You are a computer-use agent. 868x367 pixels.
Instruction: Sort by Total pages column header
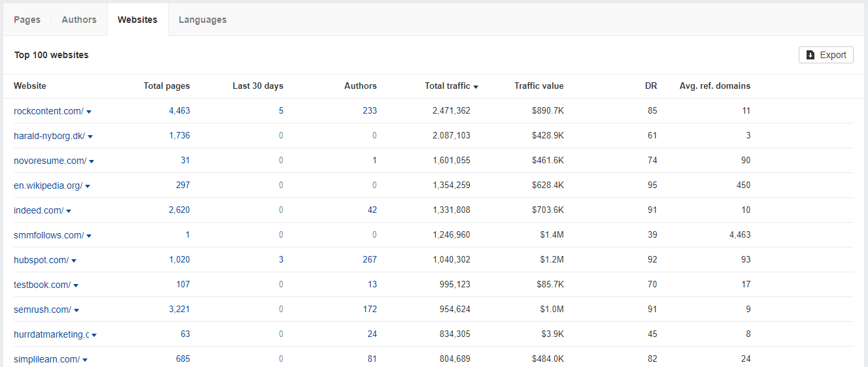click(167, 86)
